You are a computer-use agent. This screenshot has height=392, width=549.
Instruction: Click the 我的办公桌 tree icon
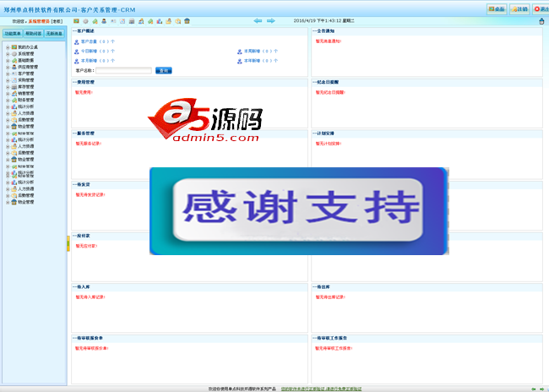pos(14,47)
